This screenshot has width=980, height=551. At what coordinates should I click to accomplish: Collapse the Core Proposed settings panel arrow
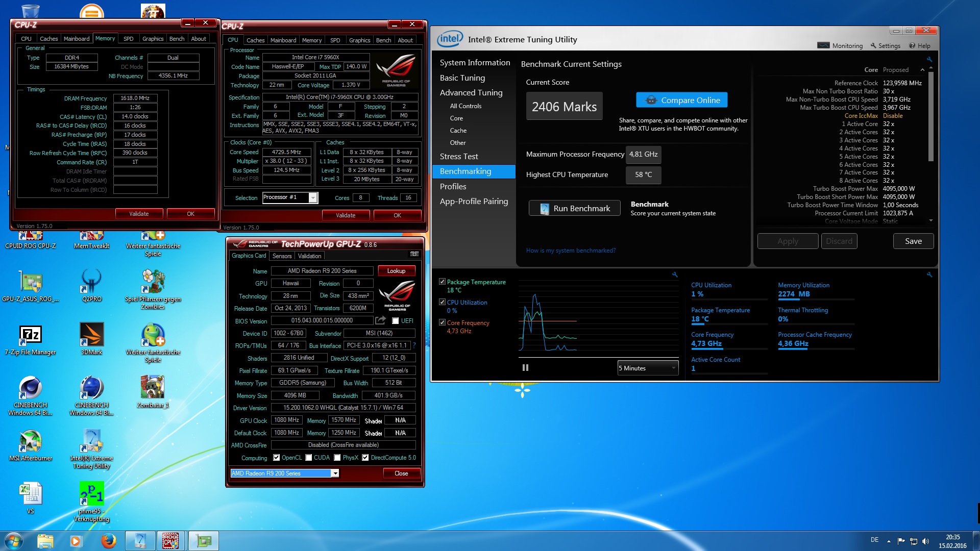click(x=922, y=70)
